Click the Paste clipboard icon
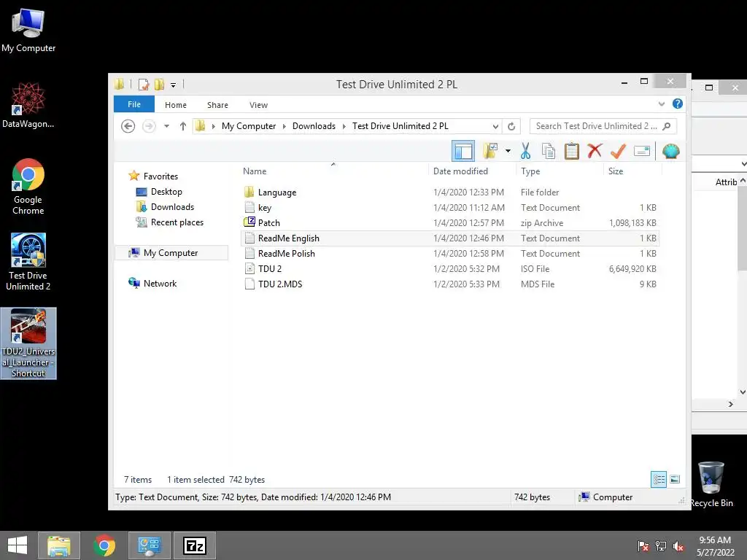 [x=571, y=152]
